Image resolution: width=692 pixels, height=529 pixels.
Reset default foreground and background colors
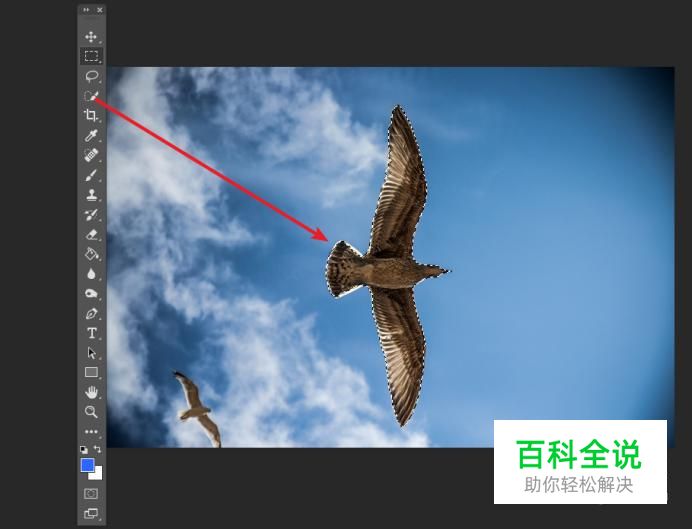pyautogui.click(x=84, y=450)
